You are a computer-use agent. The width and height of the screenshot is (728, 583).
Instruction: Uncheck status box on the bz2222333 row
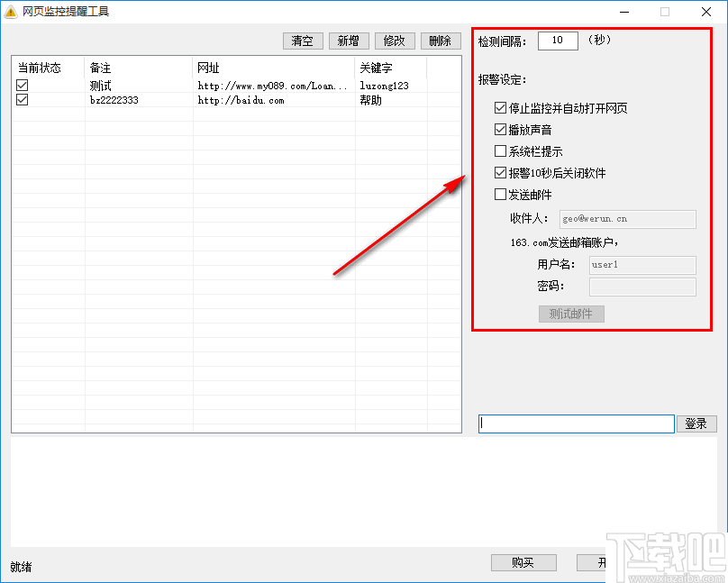click(x=20, y=99)
